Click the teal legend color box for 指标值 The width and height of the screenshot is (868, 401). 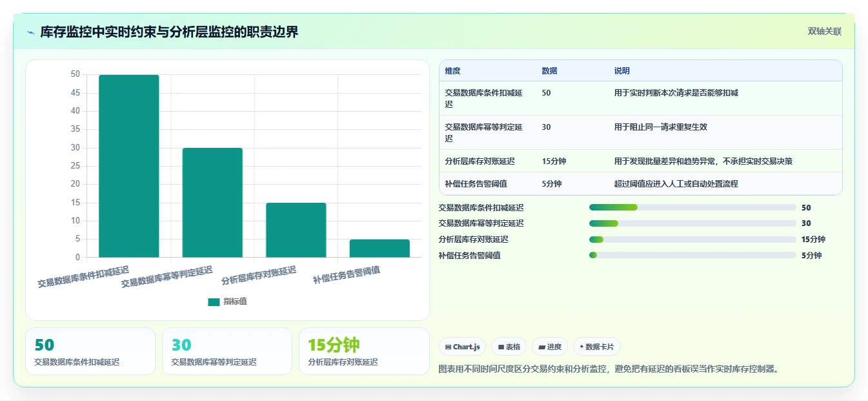click(214, 302)
